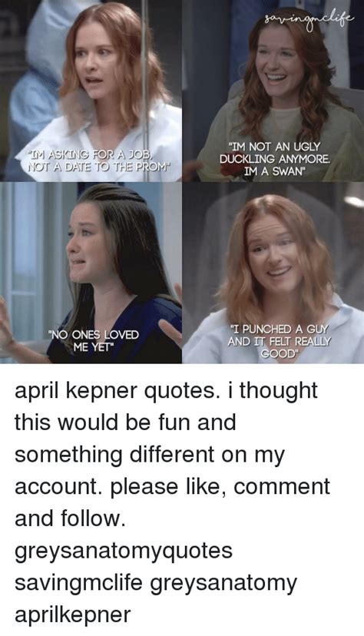The height and width of the screenshot is (636, 364).
Task: Click the "and follow." text line
Action: click(x=68, y=518)
